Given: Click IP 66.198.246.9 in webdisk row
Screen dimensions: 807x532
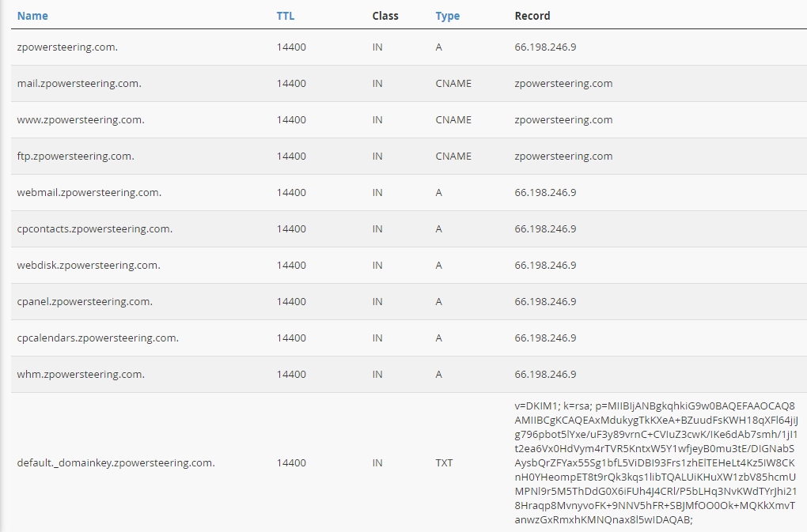Looking at the screenshot, I should point(546,266).
